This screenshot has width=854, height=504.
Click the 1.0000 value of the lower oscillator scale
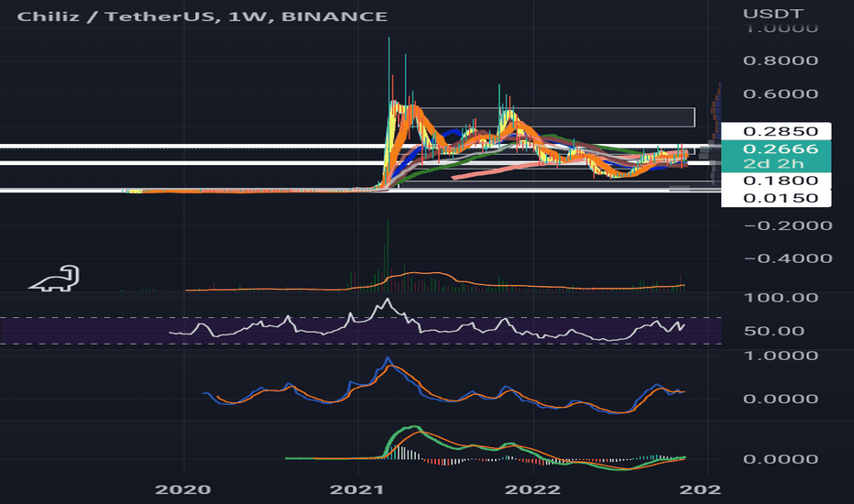pos(781,356)
